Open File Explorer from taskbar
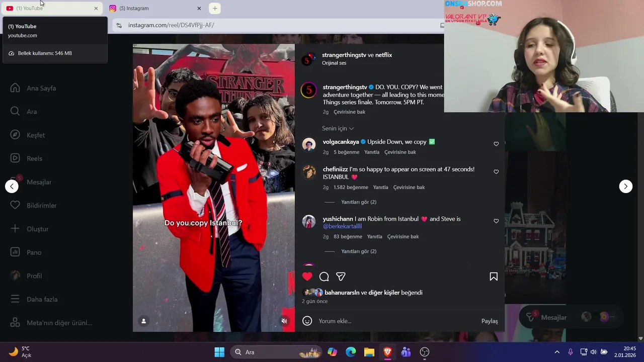This screenshot has height=362, width=644. (x=369, y=352)
